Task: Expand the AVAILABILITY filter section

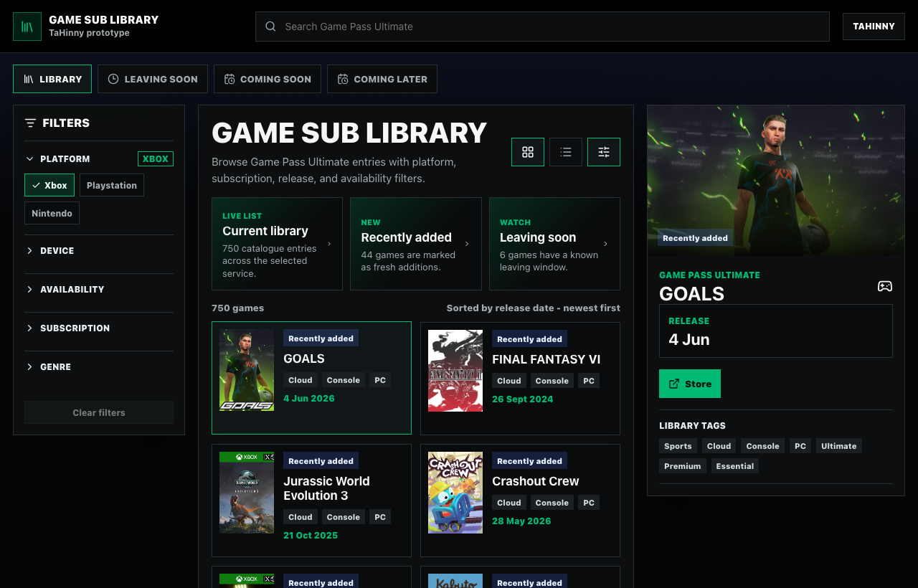Action: tap(99, 289)
